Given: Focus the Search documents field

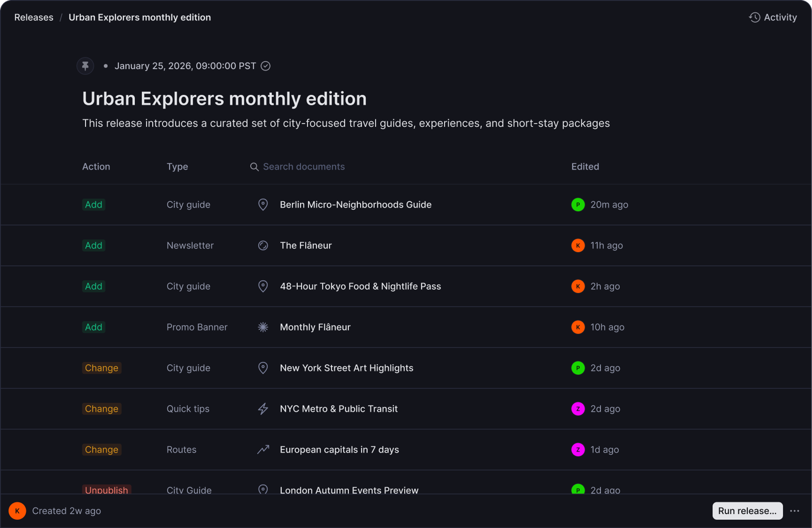Looking at the screenshot, I should 304,167.
